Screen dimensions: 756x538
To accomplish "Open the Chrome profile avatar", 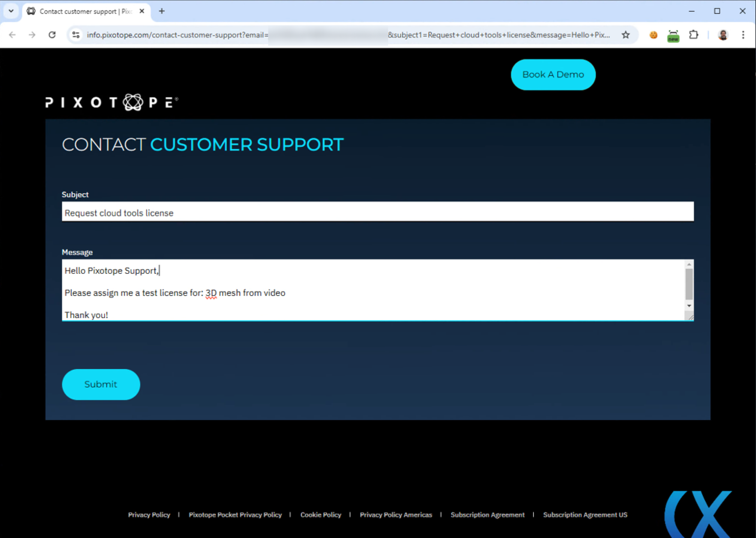I will tap(723, 35).
